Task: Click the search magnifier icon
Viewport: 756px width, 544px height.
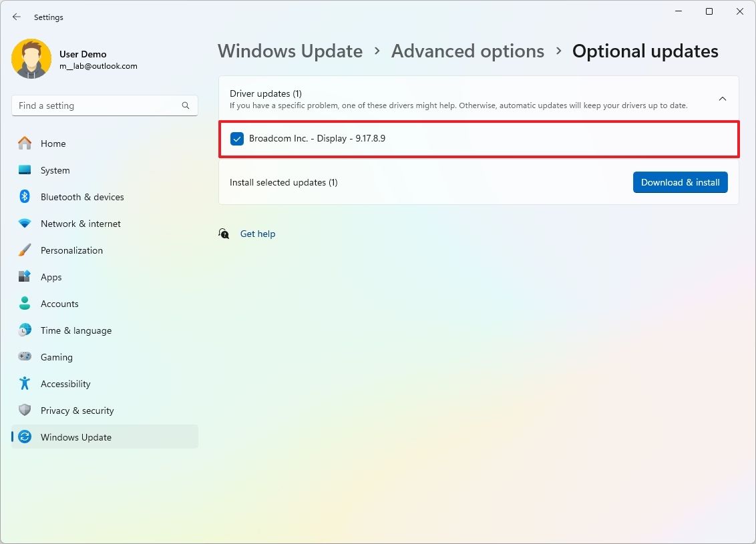Action: (186, 105)
